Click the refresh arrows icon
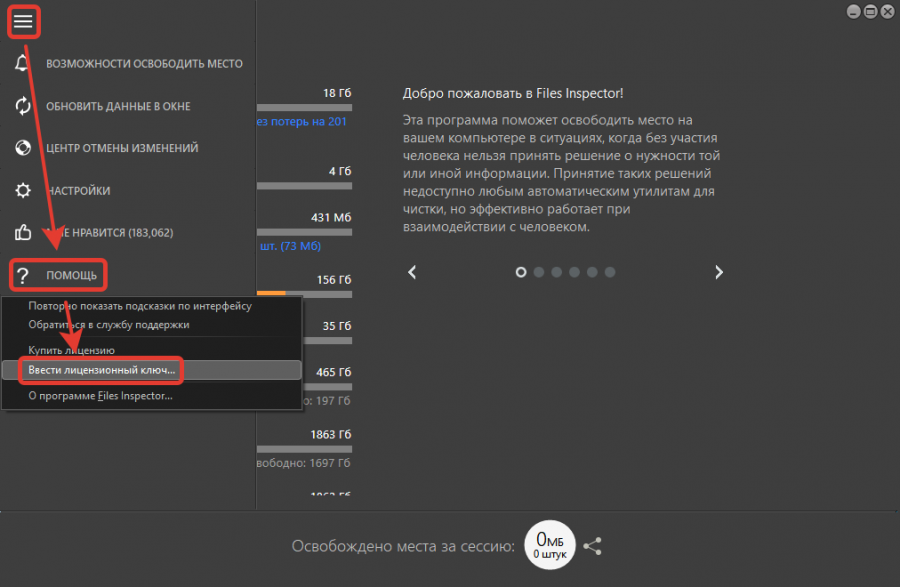Screen dimensions: 900x587 click(22, 106)
